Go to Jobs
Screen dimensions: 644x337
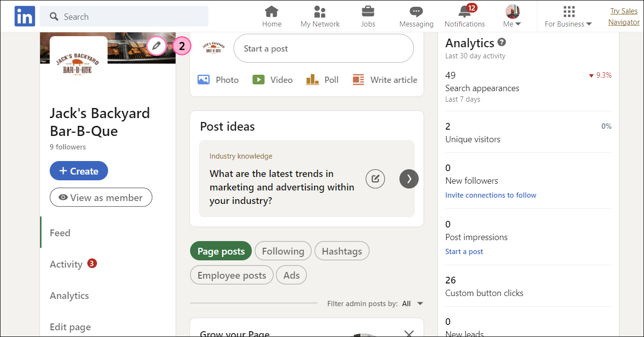point(368,16)
